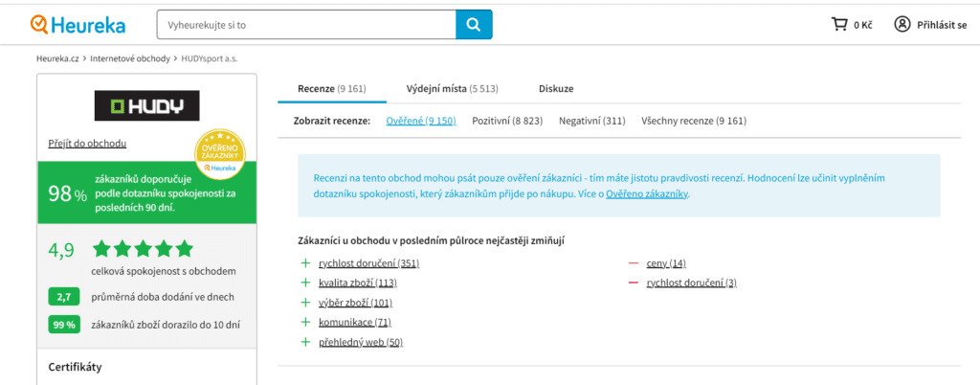Open výběr zboží (101) mentions
This screenshot has height=385, width=980.
(x=356, y=303)
